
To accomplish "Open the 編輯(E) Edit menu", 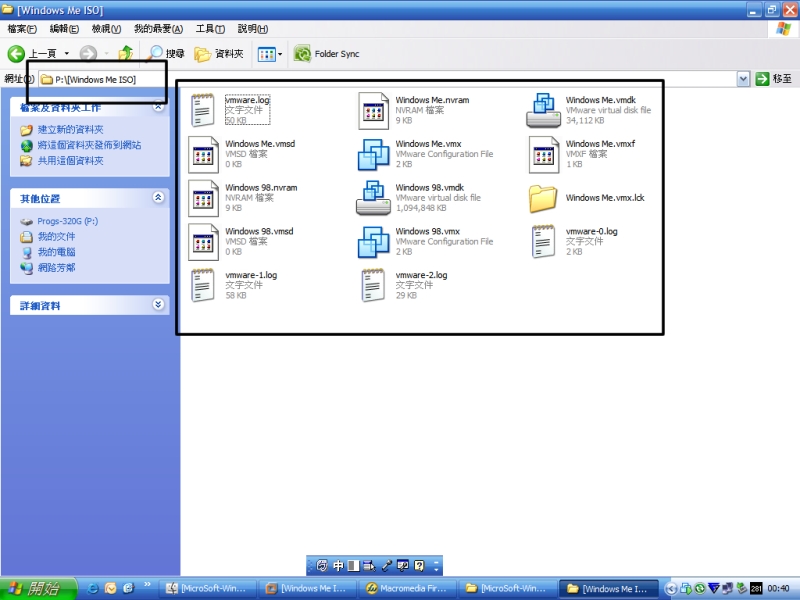I will tap(64, 29).
